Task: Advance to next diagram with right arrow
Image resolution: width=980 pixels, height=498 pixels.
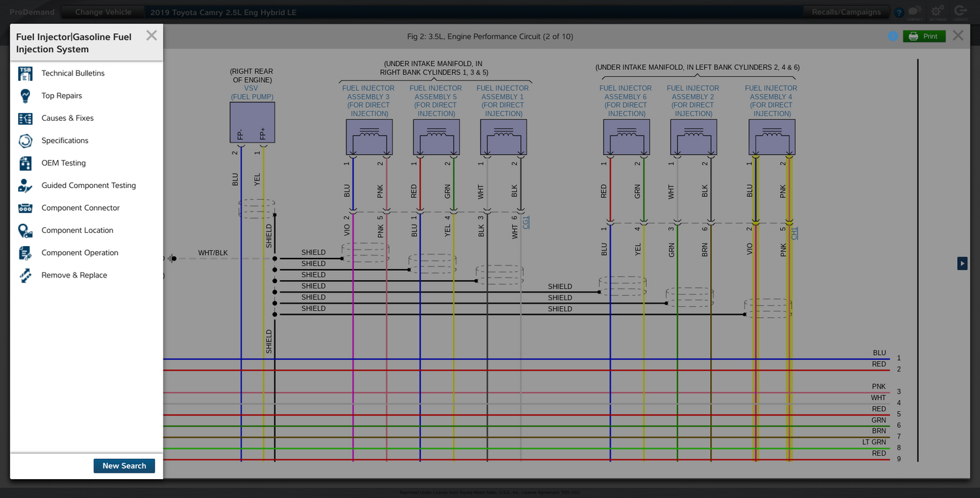Action: pyautogui.click(x=962, y=263)
